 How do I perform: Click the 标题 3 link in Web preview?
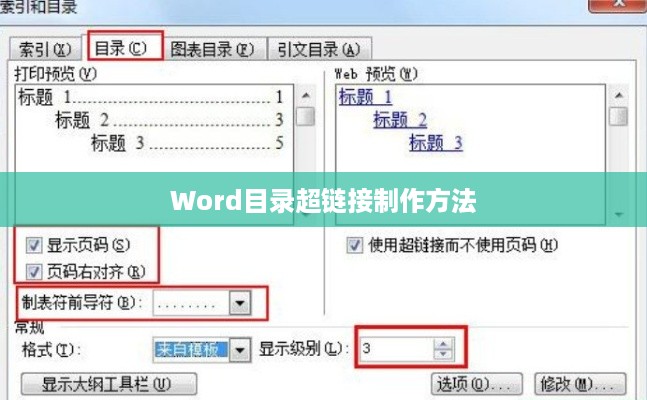436,143
